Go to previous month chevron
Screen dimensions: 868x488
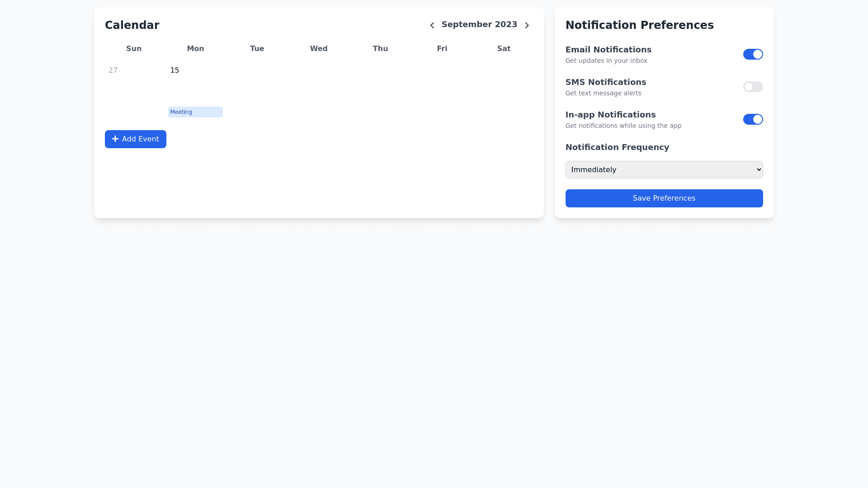tap(432, 25)
